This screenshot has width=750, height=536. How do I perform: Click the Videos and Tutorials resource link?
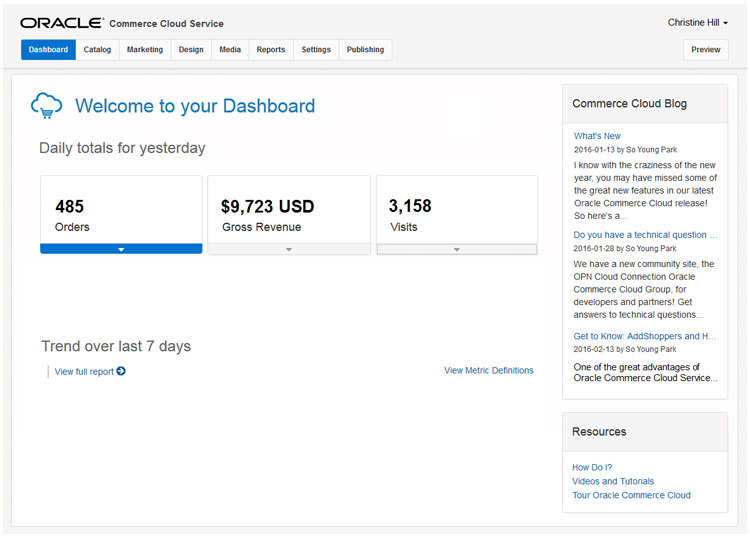pyautogui.click(x=613, y=481)
